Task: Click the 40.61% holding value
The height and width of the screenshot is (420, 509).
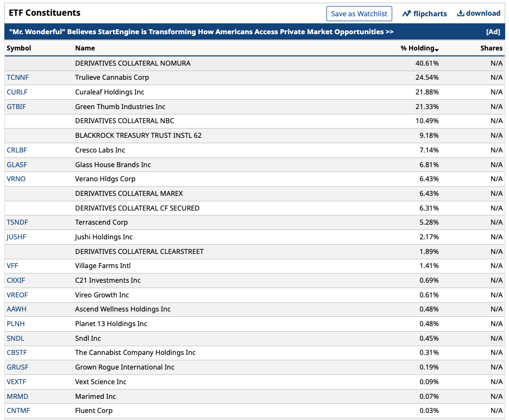Action: click(x=427, y=63)
